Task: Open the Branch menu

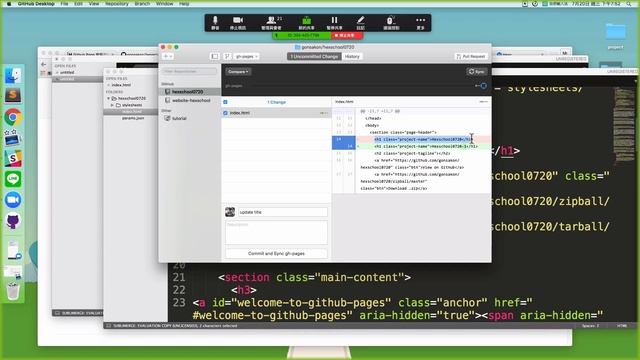Action: pos(142,3)
